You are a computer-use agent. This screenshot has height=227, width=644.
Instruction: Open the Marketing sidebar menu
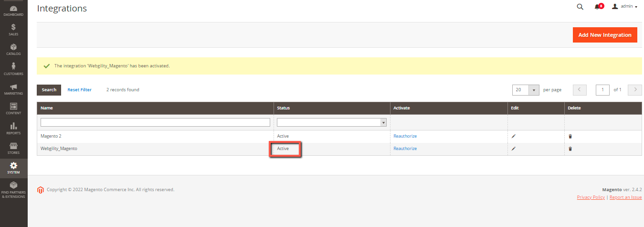pos(13,89)
